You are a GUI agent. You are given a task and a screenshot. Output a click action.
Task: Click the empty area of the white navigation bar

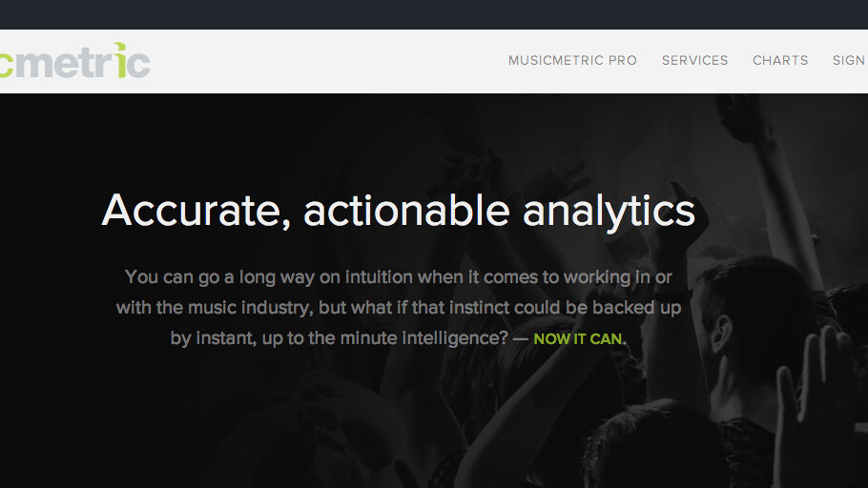pos(324,61)
